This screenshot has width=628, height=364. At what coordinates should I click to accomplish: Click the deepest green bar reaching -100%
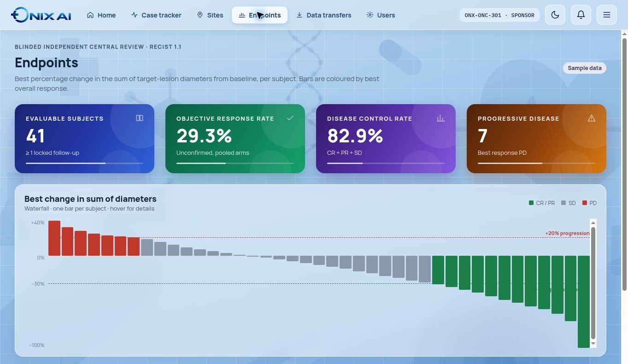(x=584, y=302)
